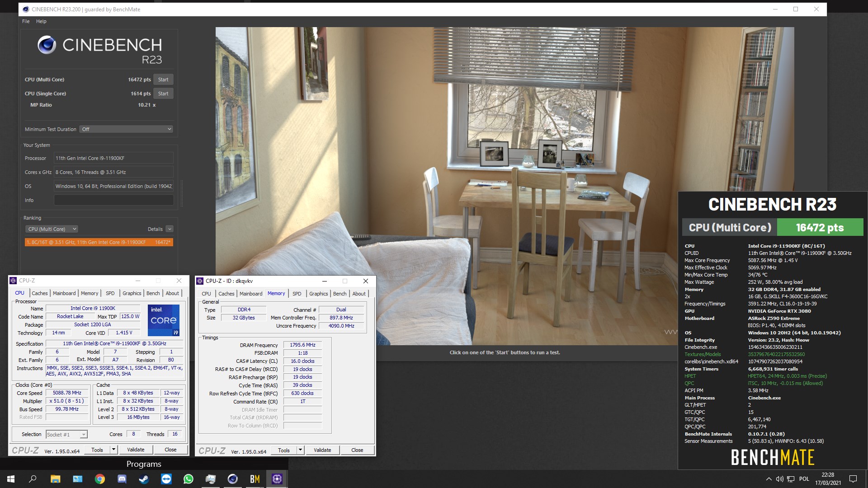Open Tools dropdown arrow in left CPU-Z
The image size is (868, 488).
(x=114, y=450)
